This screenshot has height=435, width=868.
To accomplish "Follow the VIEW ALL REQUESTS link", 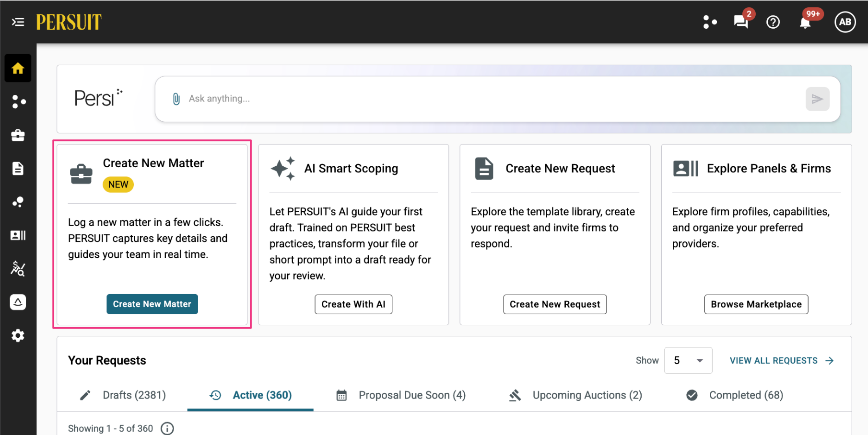I will pos(782,361).
